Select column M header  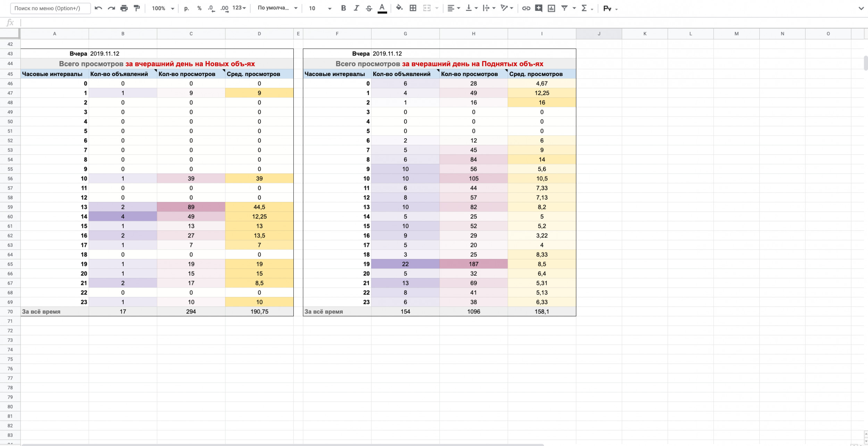coord(736,34)
